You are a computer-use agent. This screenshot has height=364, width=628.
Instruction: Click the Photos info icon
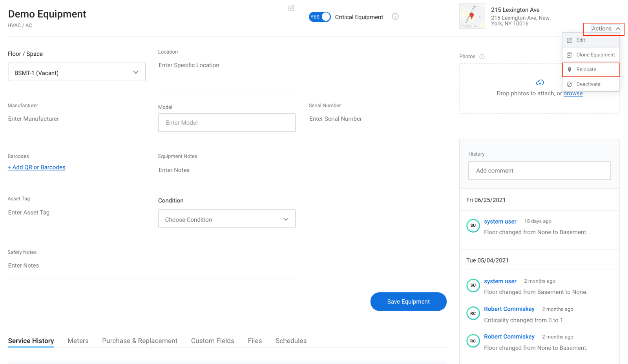point(482,56)
